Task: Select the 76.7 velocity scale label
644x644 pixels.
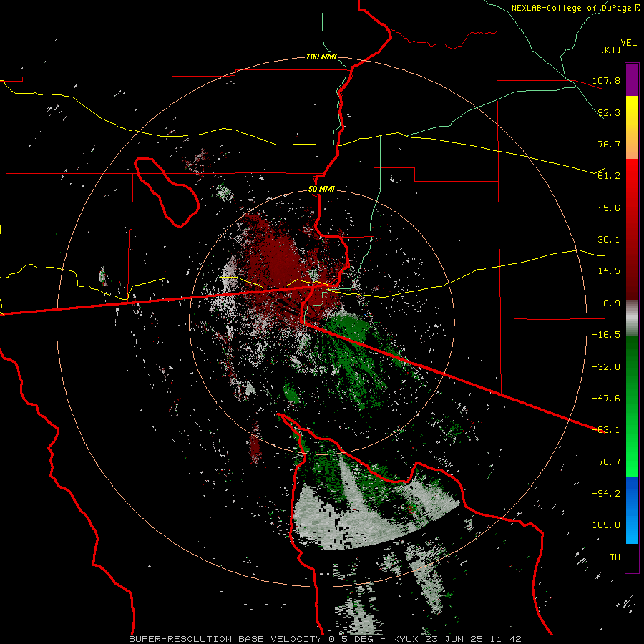Action: [610, 144]
